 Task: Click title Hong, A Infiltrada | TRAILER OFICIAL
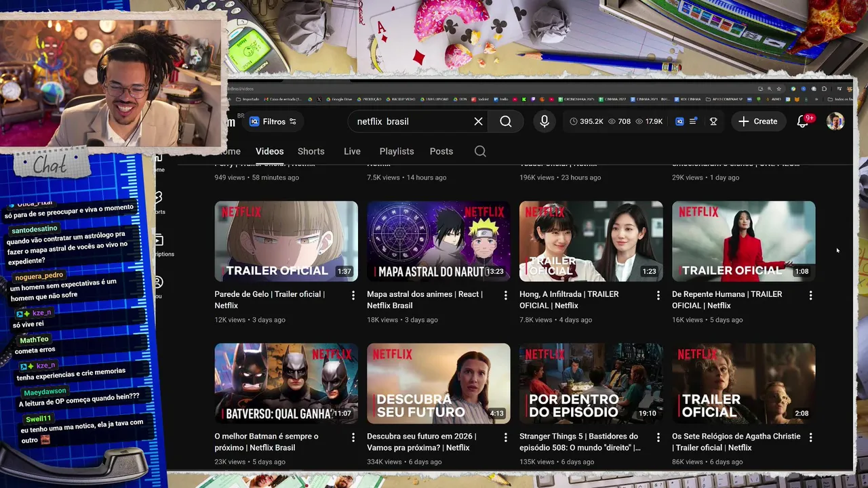click(x=569, y=300)
